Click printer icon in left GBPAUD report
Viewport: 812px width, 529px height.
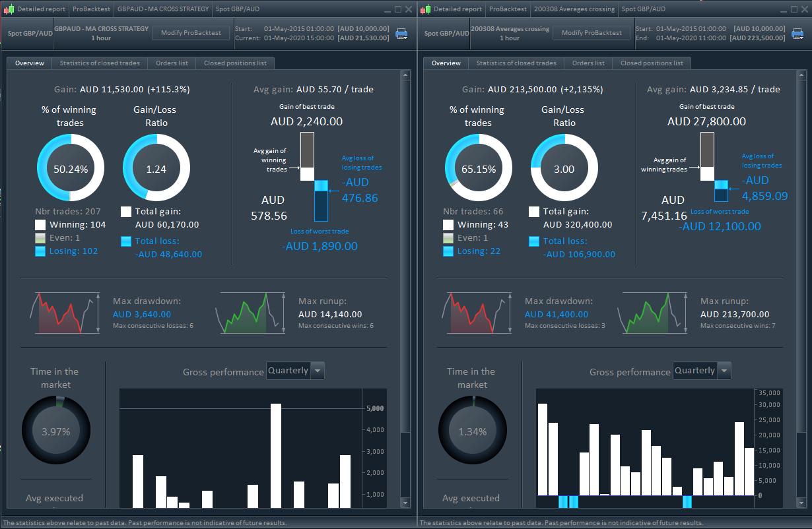(x=401, y=34)
